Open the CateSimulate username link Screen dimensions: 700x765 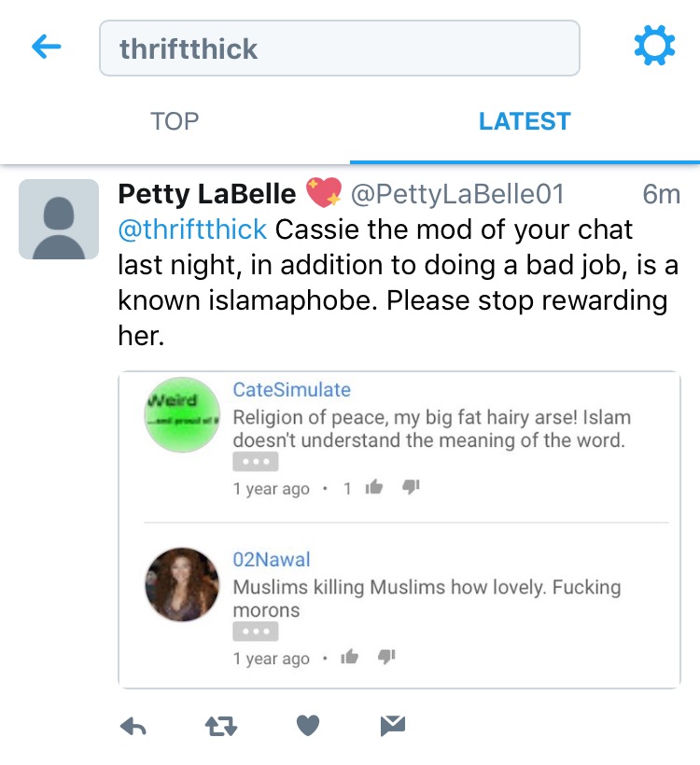[x=291, y=390]
